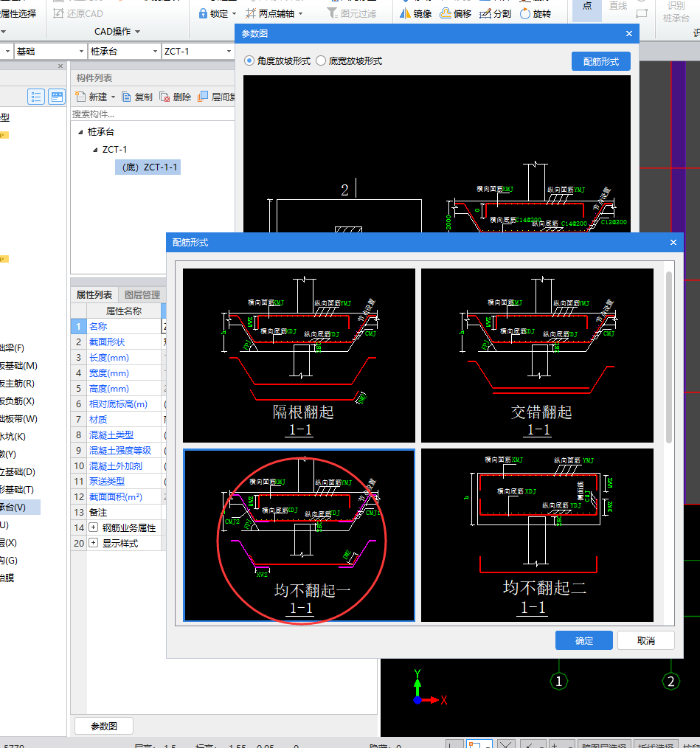The image size is (700, 748).
Task: Select the 均不翻起二 reinforcement thumbnail
Action: [x=537, y=536]
